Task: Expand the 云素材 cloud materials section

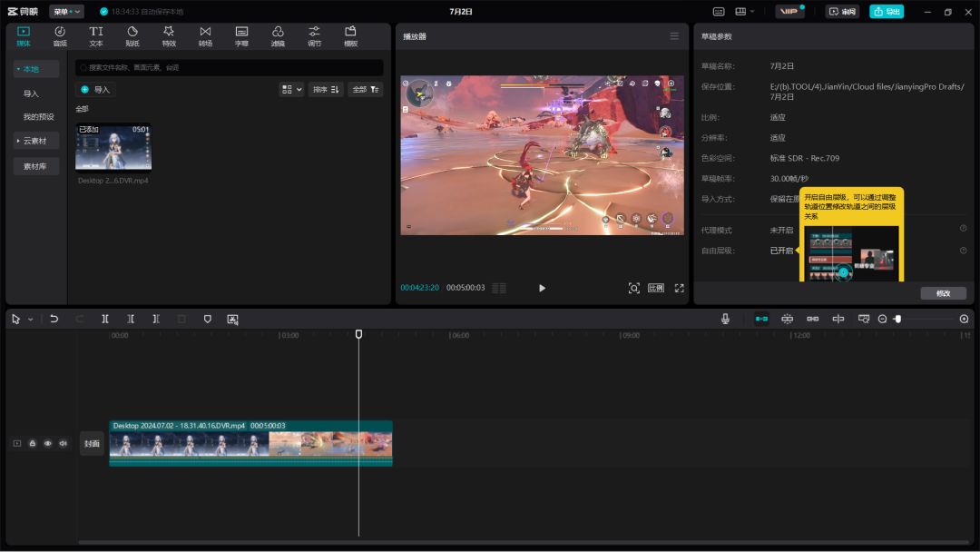Action: 36,141
